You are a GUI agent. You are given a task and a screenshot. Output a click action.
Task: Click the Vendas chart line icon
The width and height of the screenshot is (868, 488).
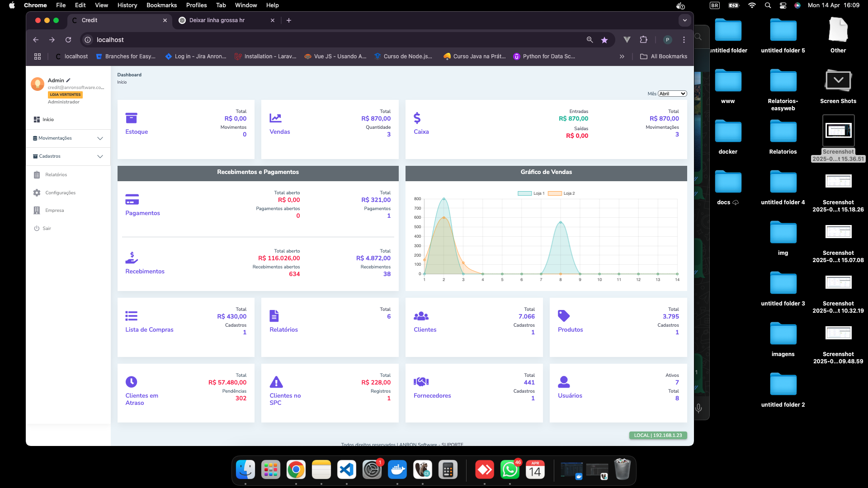(275, 118)
